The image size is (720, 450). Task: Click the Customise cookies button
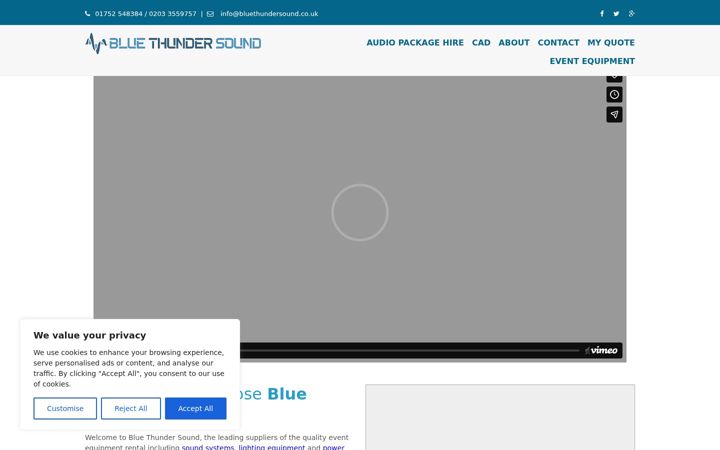tap(65, 408)
